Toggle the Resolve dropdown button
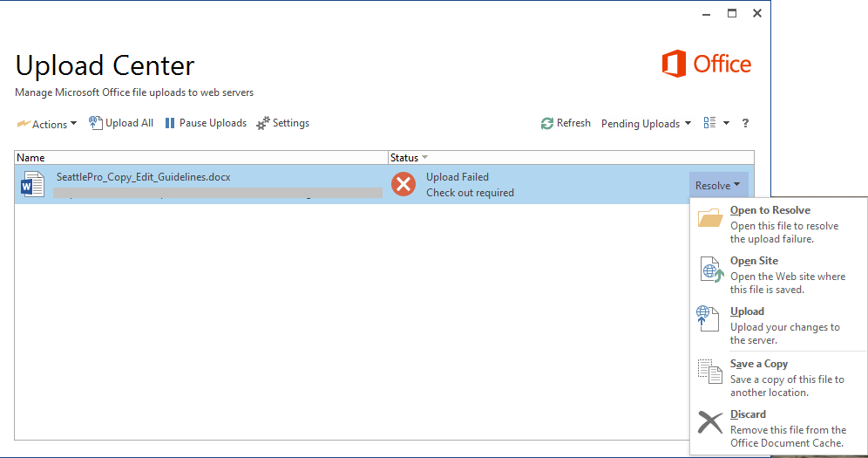Screen dimensions: 868x458 [718, 186]
